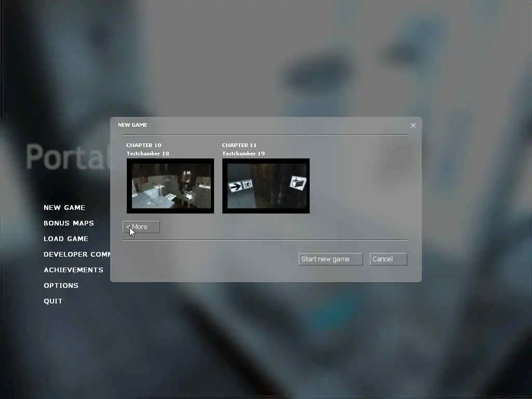Close the New Game dialog with the X
The image size is (532, 399).
[x=413, y=126]
